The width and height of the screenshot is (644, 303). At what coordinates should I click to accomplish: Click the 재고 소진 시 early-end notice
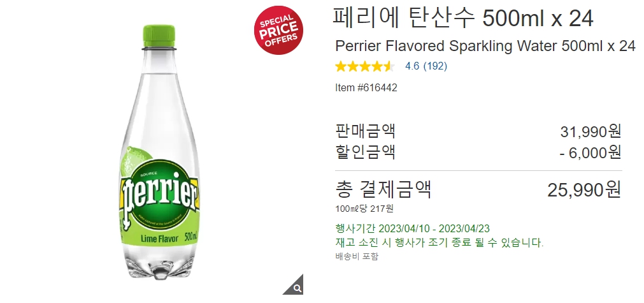coord(440,242)
